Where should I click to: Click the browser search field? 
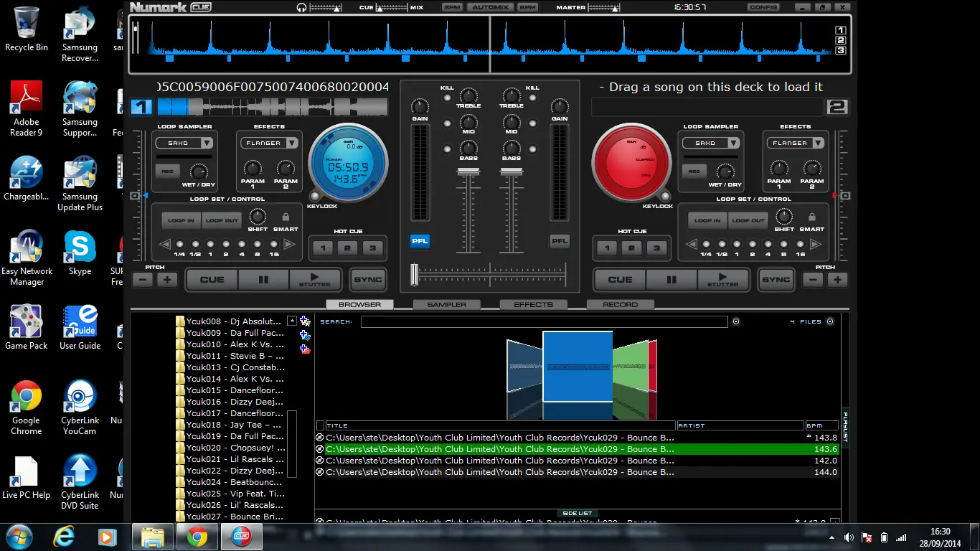pos(544,321)
